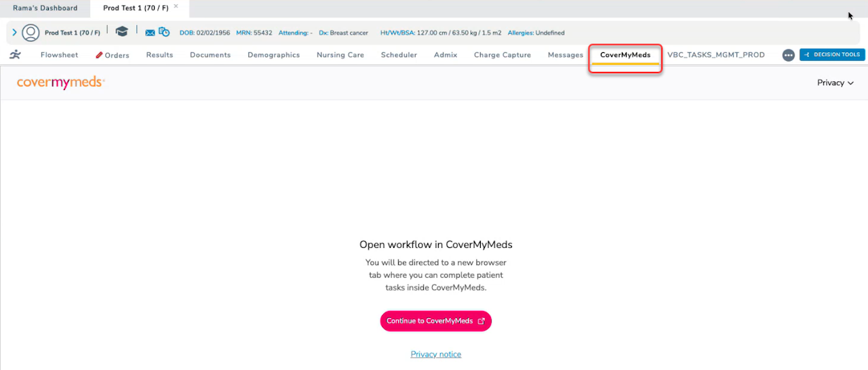Click the Decision Tools button
The height and width of the screenshot is (370, 868).
coord(832,55)
